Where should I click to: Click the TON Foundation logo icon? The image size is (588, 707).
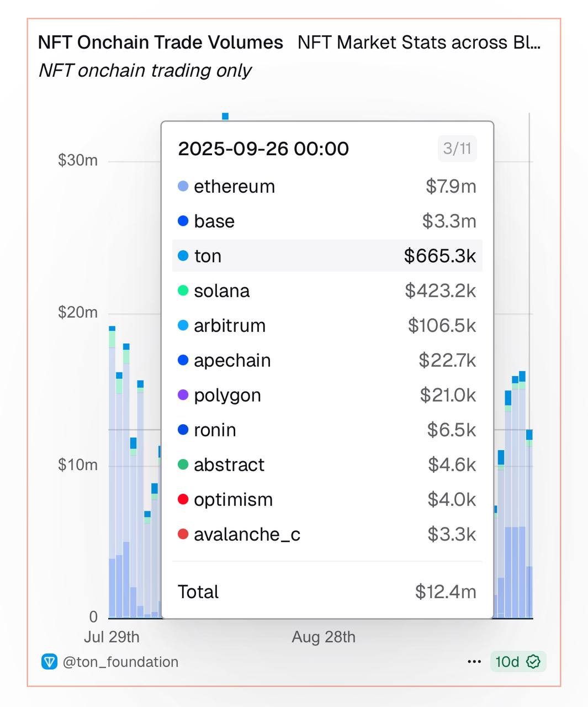(x=50, y=662)
